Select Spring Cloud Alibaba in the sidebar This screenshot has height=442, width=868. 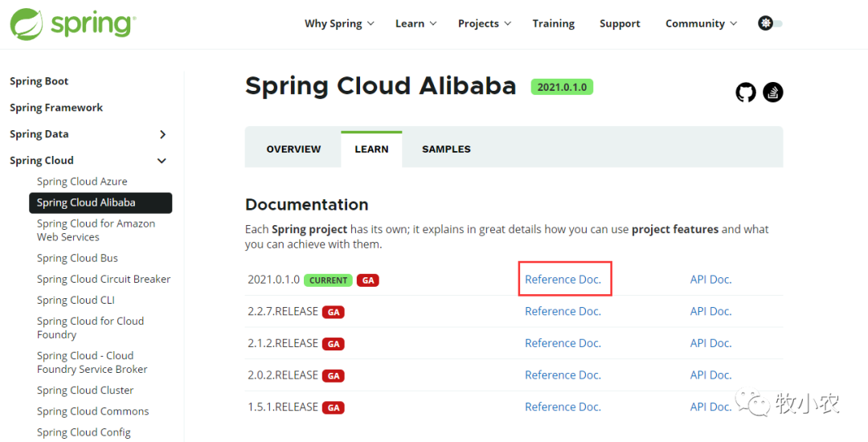pyautogui.click(x=100, y=203)
